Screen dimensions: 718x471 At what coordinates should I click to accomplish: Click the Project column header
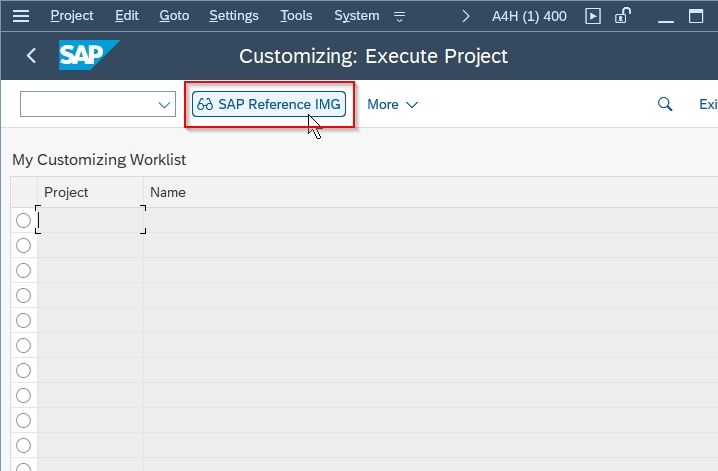tap(90, 192)
